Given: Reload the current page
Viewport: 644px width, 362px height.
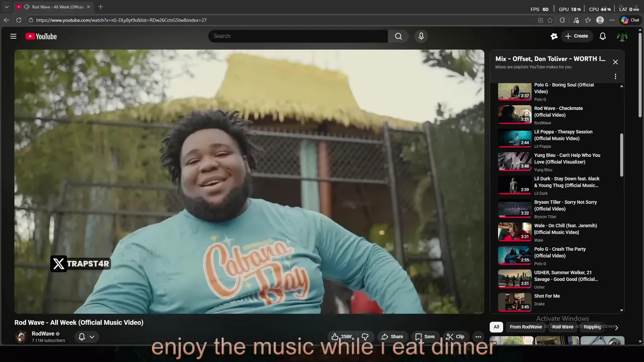Looking at the screenshot, I should [19, 20].
